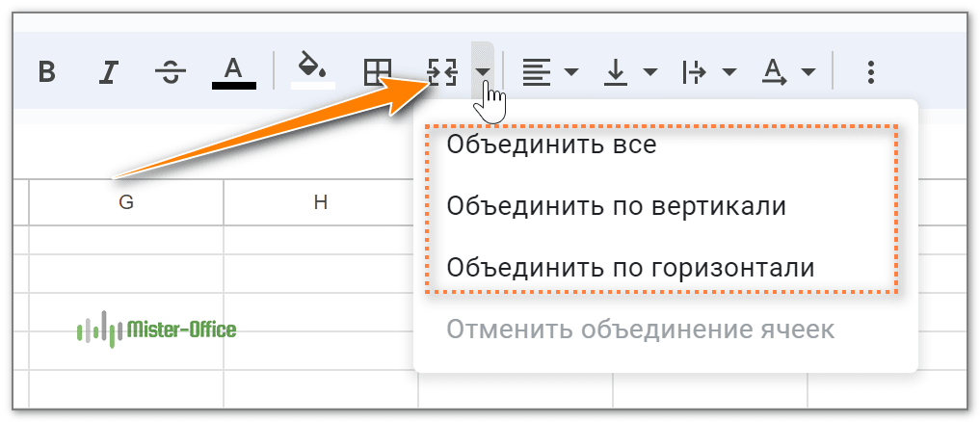Click the text wrapping icon

pyautogui.click(x=694, y=72)
